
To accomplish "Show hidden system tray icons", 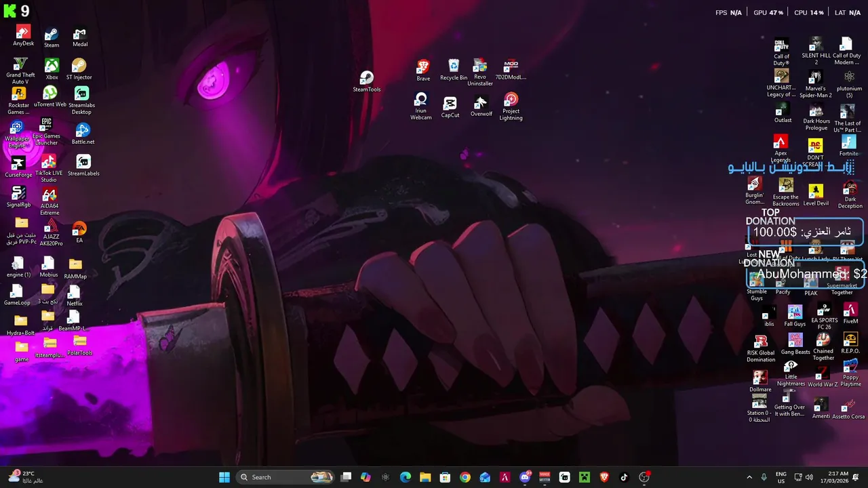I will click(750, 477).
